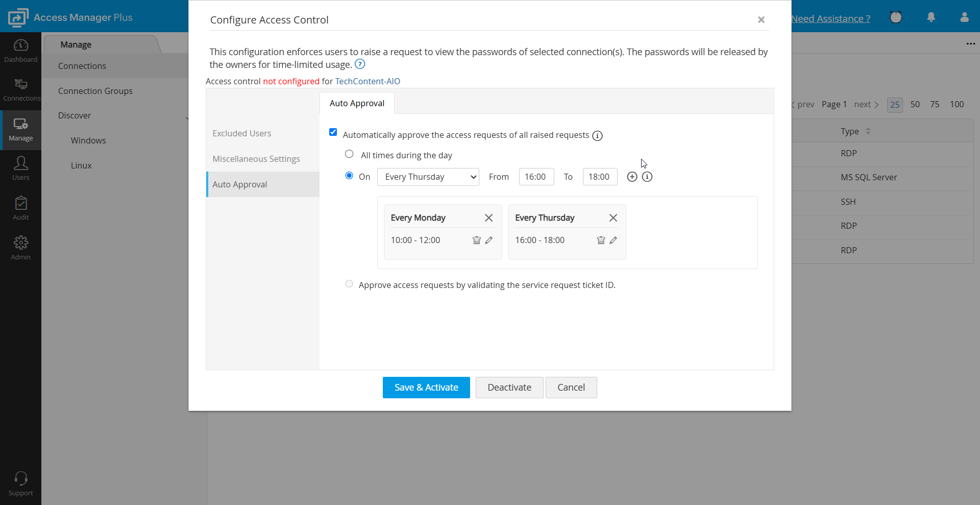Click the Deactivate button
Viewport: 980px width, 505px height.
[x=509, y=388]
